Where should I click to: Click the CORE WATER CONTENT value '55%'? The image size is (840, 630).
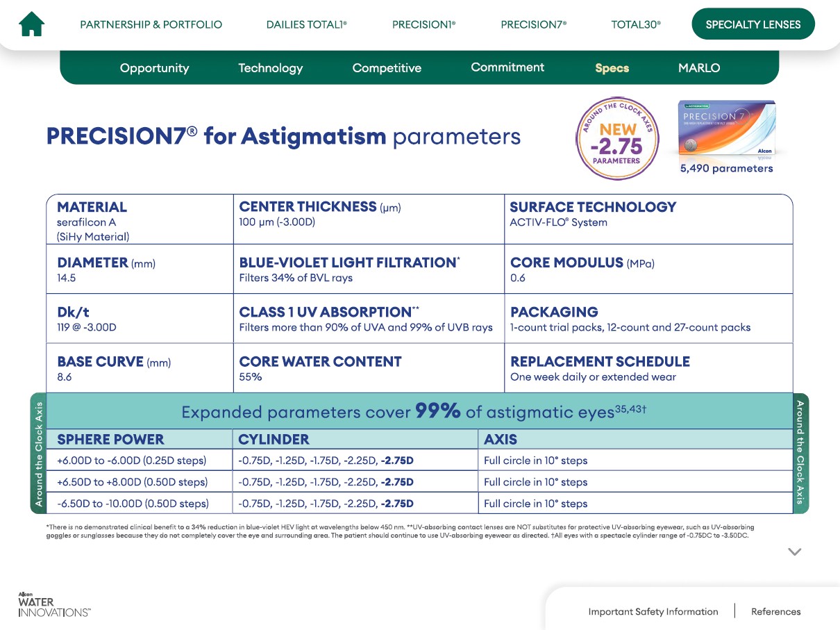click(x=251, y=377)
